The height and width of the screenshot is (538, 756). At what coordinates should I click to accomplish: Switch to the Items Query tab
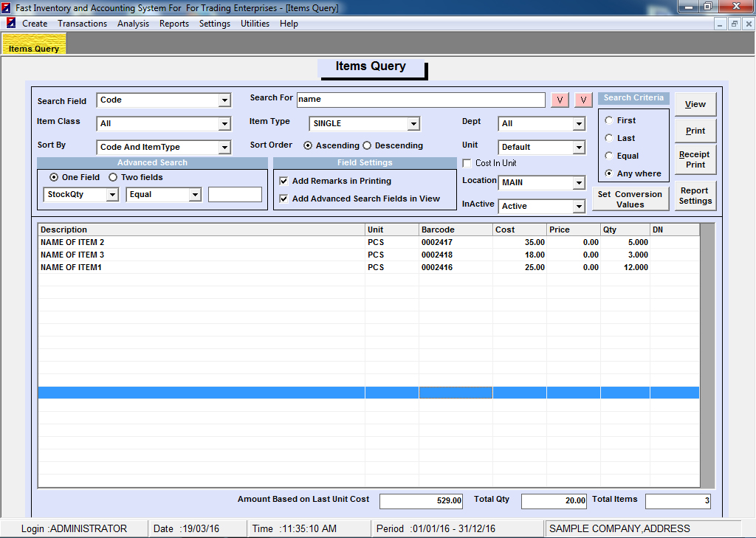click(x=34, y=49)
